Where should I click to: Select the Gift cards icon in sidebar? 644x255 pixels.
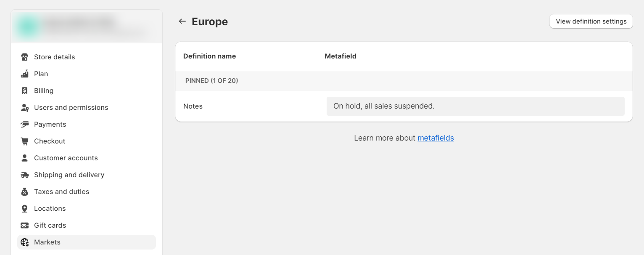click(x=25, y=225)
